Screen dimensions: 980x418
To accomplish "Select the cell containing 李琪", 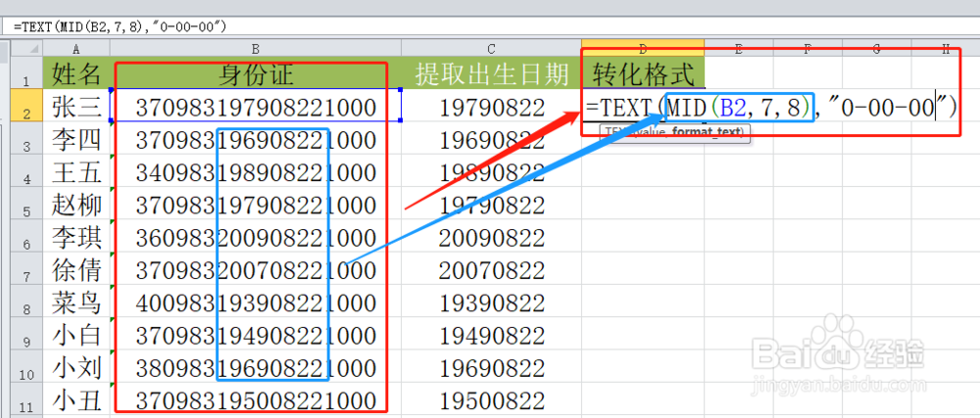I will coord(76,236).
